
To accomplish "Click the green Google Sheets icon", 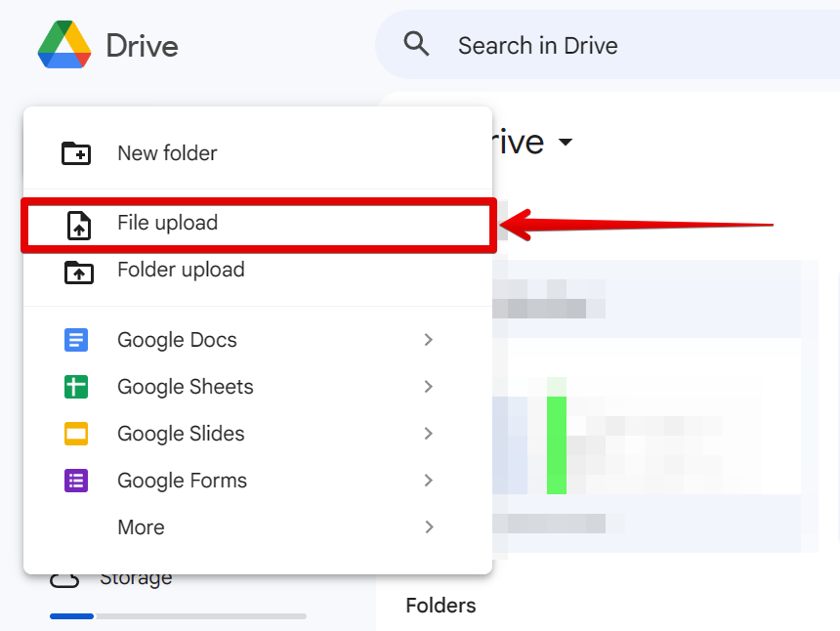I will (x=76, y=387).
